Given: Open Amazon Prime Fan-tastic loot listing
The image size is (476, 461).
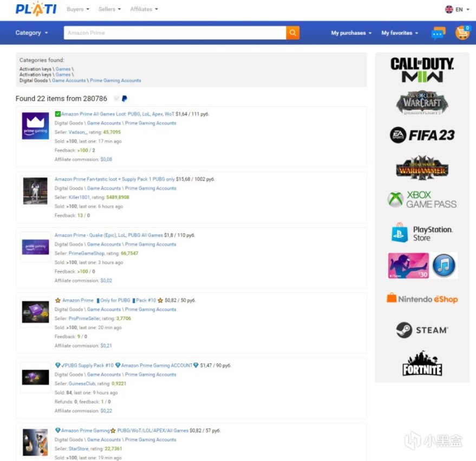Looking at the screenshot, I should [x=115, y=179].
